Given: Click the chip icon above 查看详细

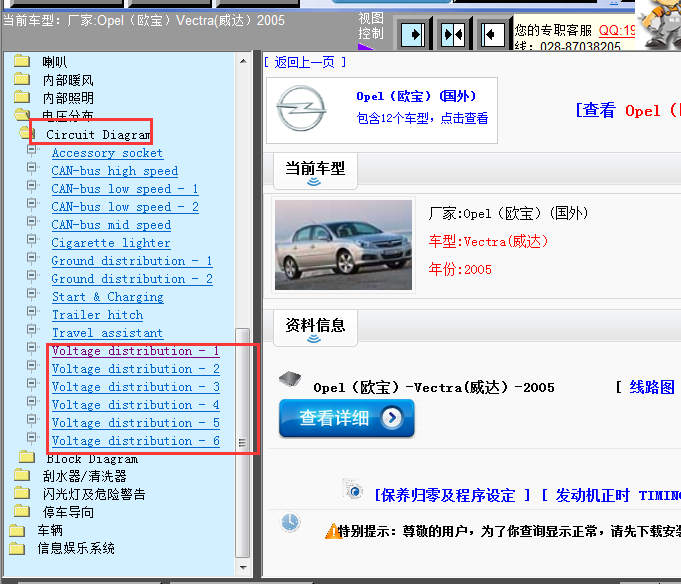Looking at the screenshot, I should 290,379.
